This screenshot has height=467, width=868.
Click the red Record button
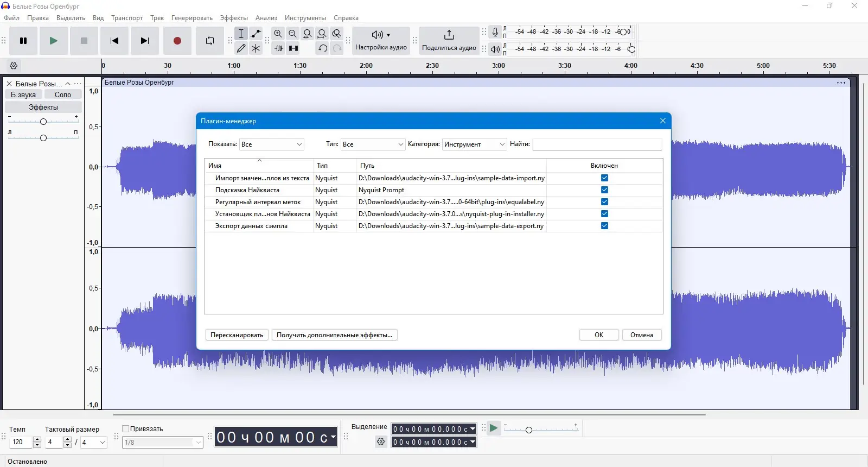177,41
